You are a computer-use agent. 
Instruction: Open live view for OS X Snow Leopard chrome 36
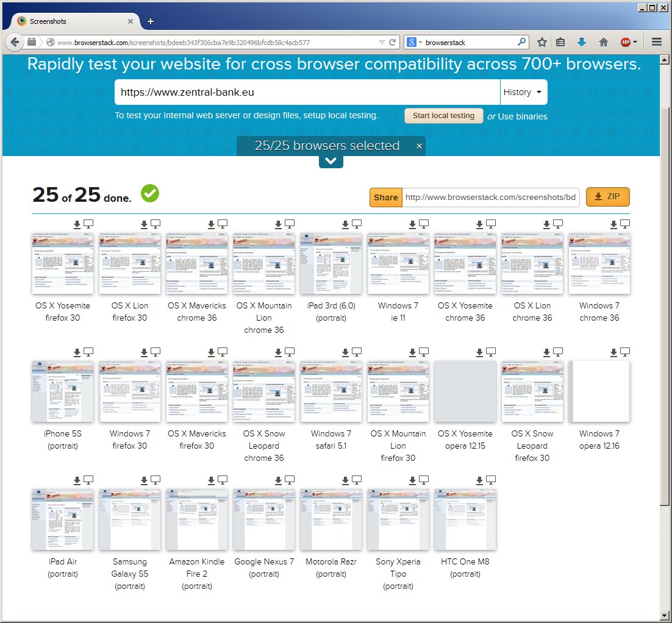290,352
